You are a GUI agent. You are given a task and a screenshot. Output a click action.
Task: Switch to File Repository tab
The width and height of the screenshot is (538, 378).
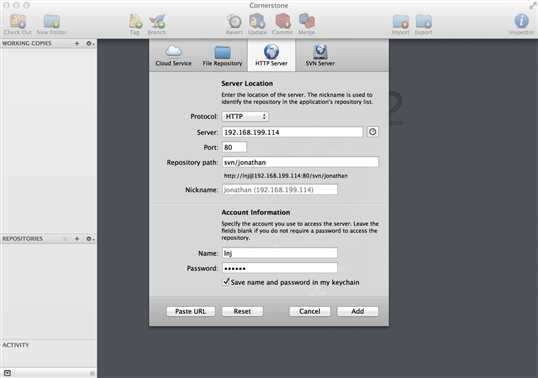pyautogui.click(x=222, y=56)
